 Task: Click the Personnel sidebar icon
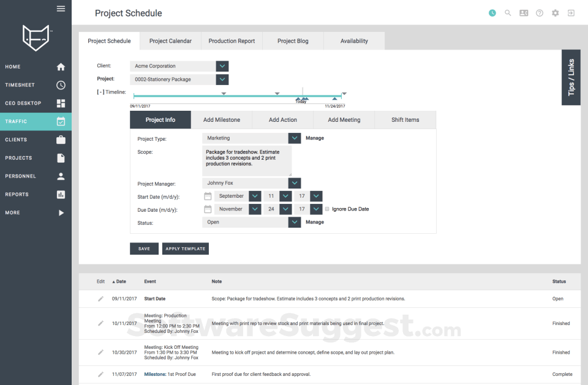[61, 176]
